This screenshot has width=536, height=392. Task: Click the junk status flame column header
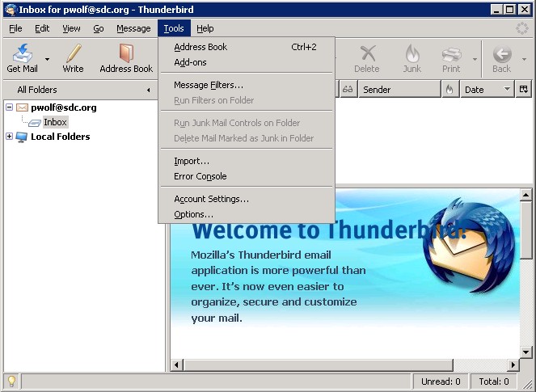[449, 89]
